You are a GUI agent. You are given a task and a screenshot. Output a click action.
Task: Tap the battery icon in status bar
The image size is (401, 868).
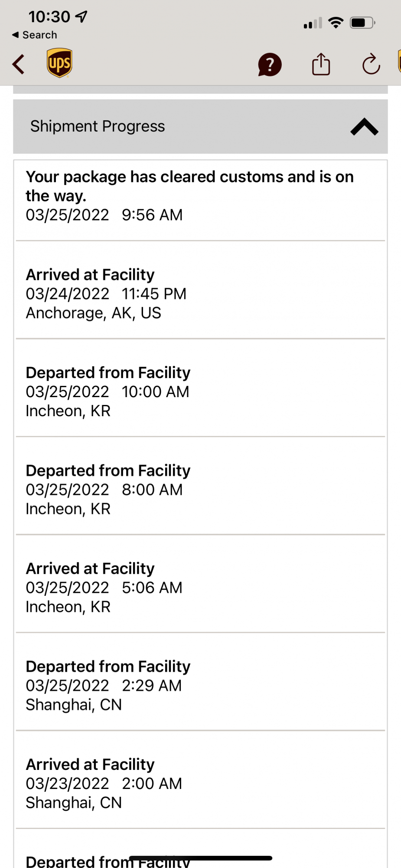point(363,23)
